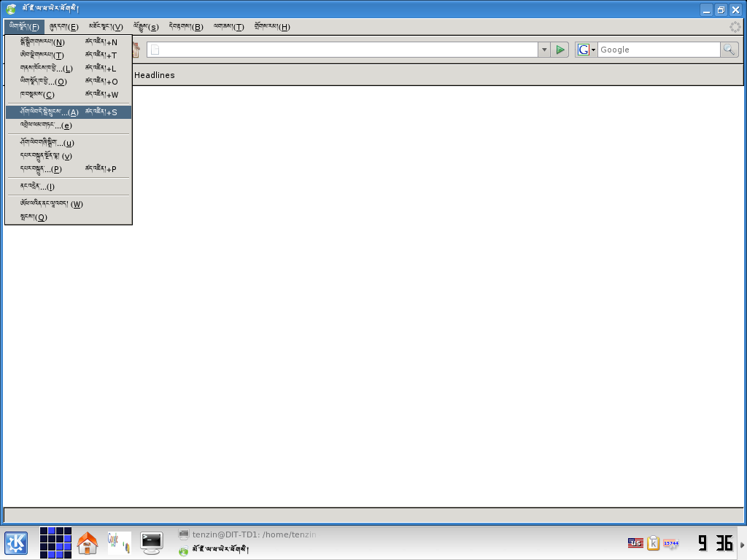Toggle the Work Offline (W) menu entry
This screenshot has width=747, height=560.
[x=52, y=204]
